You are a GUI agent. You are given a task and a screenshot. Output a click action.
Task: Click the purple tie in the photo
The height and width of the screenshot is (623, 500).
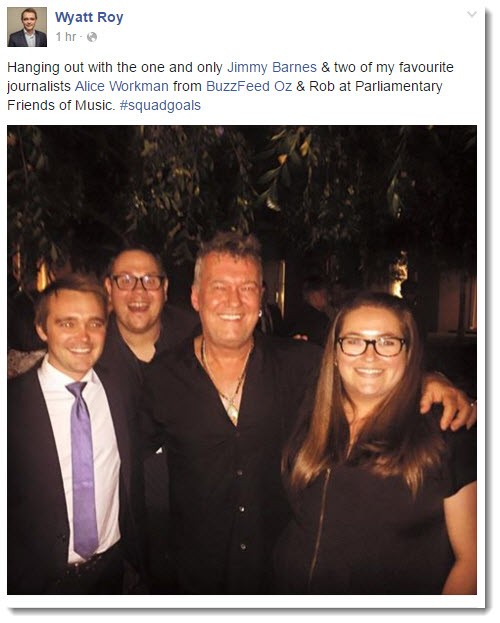[83, 469]
